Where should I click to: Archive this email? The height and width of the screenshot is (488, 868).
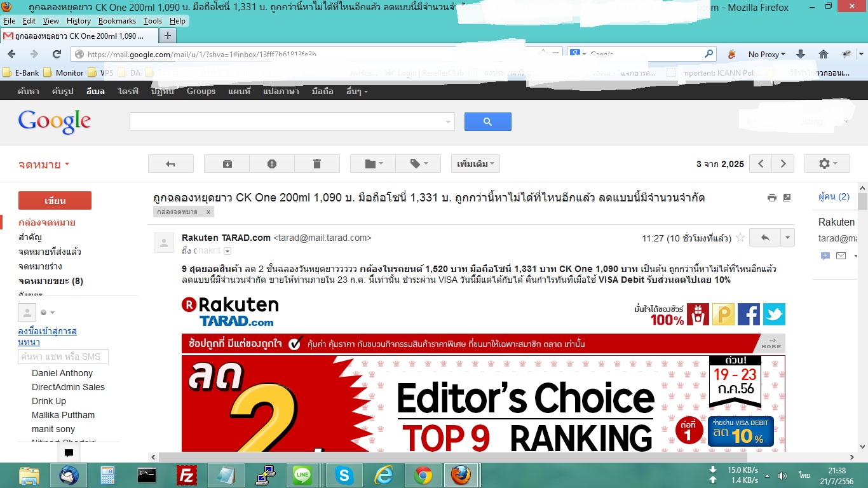coord(227,164)
